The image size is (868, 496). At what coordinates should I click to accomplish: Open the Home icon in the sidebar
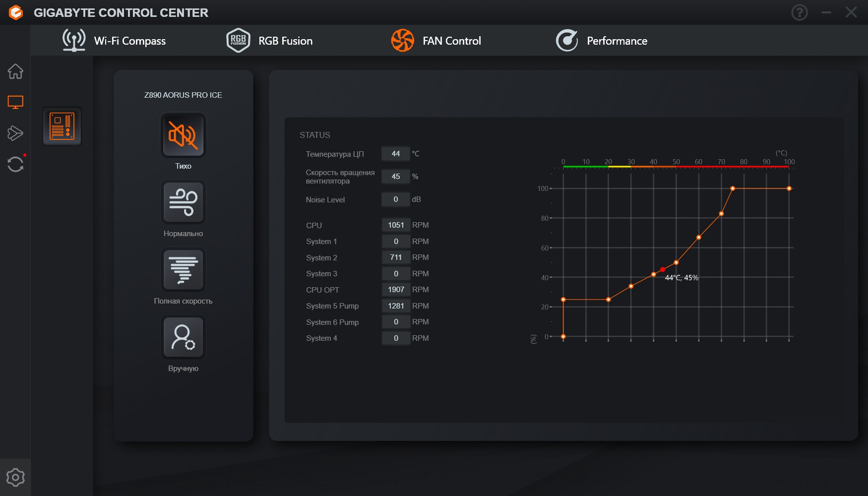click(15, 71)
